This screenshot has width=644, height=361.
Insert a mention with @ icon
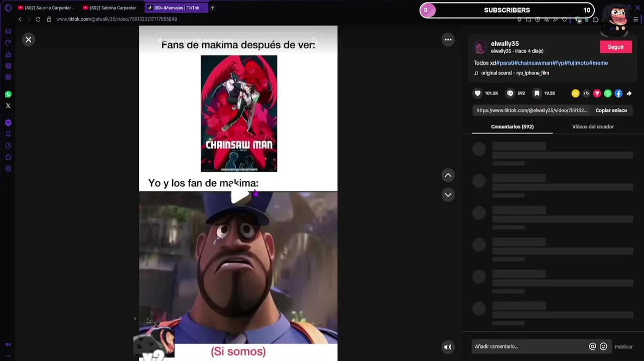(592, 346)
